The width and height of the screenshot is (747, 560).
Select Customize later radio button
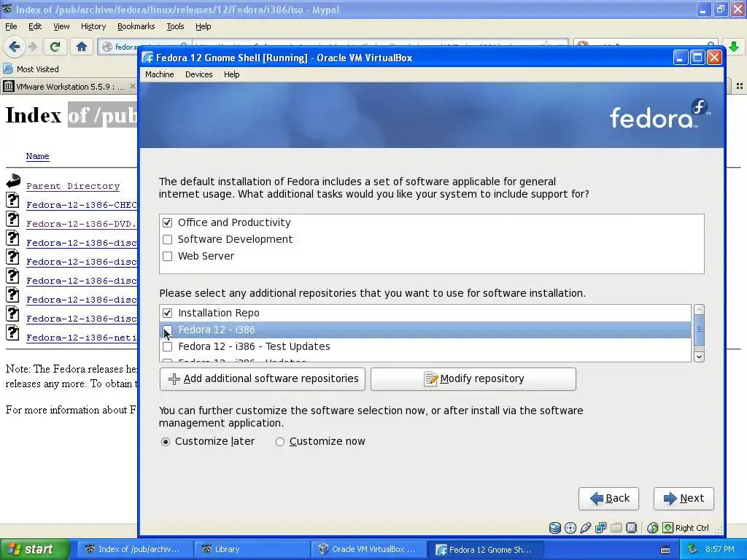point(166,442)
